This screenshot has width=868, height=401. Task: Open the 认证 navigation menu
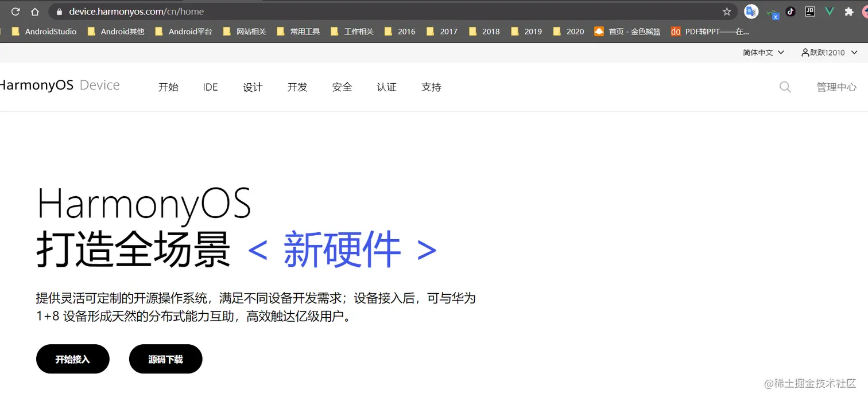point(386,87)
